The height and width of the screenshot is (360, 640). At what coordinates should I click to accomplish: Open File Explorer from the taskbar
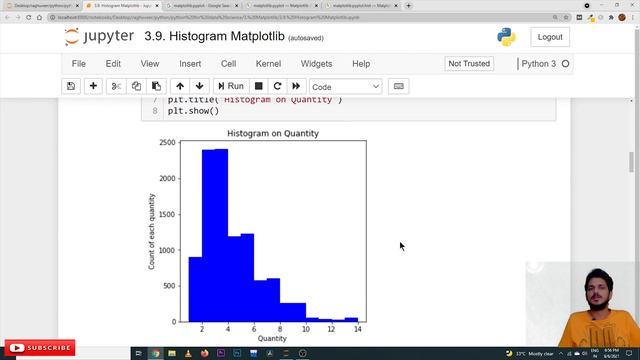click(172, 353)
